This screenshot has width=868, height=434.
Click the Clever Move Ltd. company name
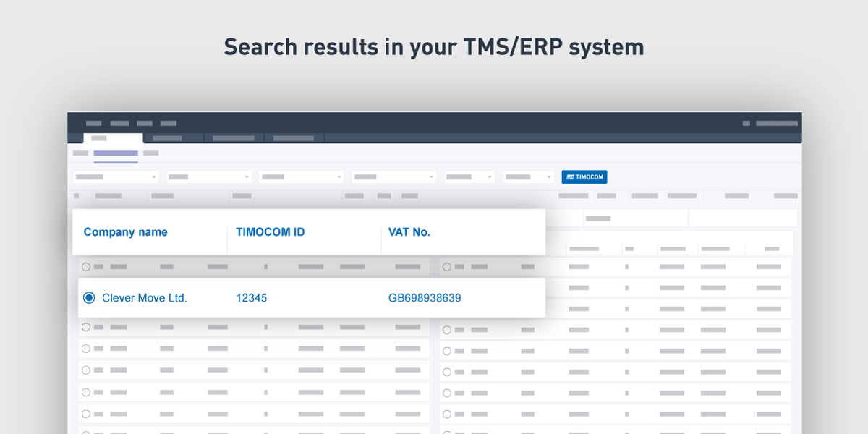coord(145,298)
